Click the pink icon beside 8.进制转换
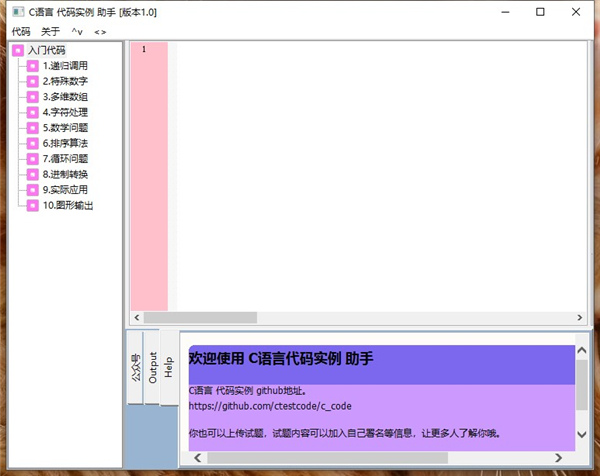Image resolution: width=600 pixels, height=476 pixels. 33,174
